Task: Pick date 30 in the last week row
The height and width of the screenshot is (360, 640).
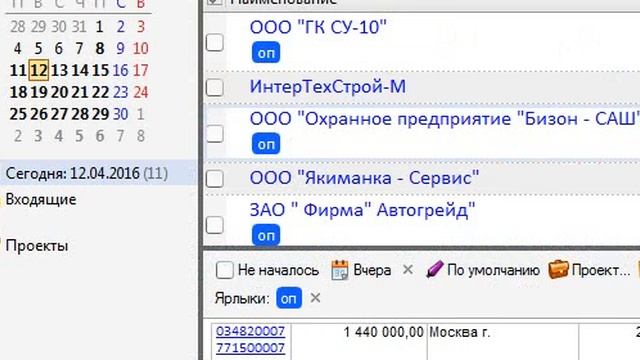Action: coord(120,114)
